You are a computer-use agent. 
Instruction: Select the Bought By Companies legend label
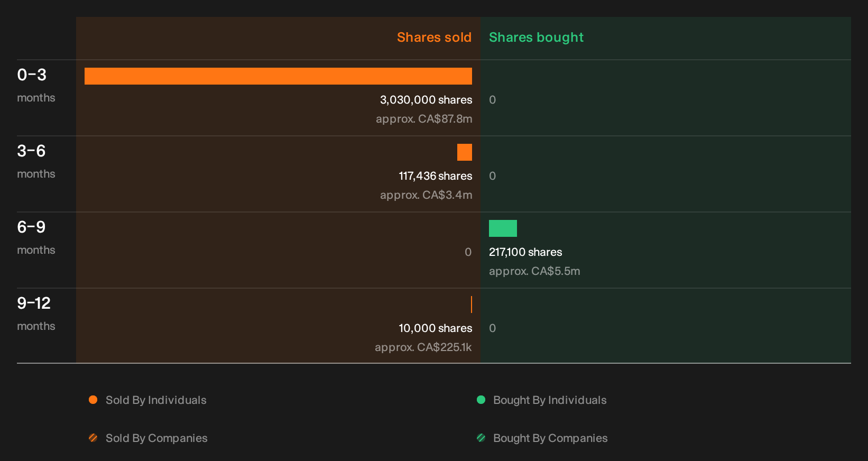[x=550, y=438]
